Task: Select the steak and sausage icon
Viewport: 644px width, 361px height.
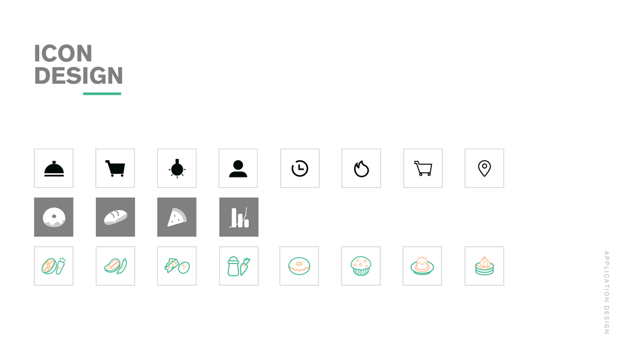Action: pyautogui.click(x=116, y=266)
